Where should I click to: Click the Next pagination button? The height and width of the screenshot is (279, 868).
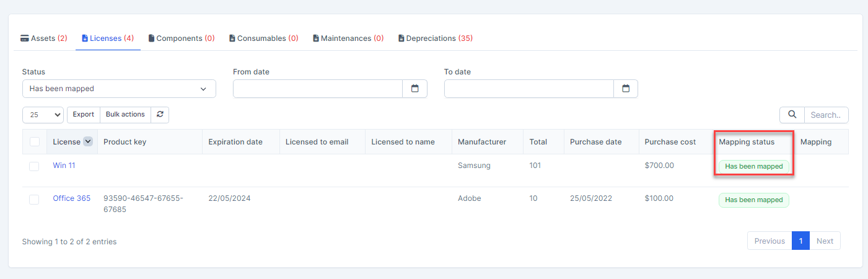(x=825, y=241)
